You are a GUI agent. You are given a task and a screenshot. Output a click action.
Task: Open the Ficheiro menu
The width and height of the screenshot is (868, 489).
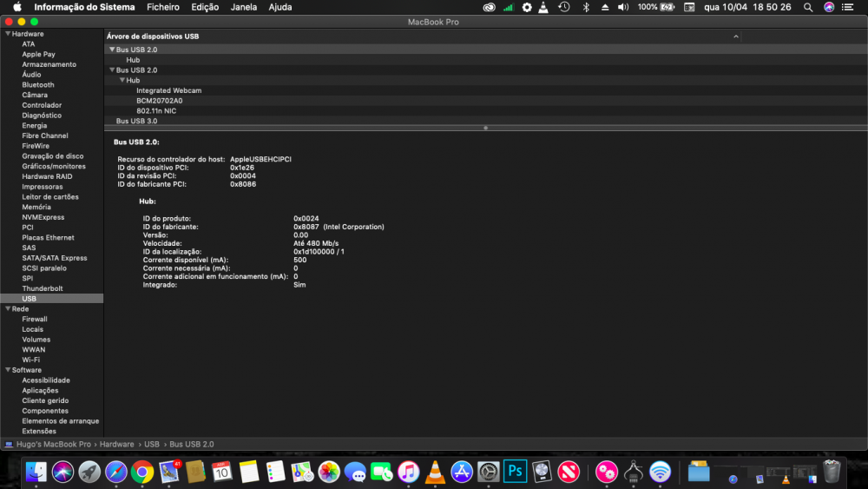click(163, 7)
